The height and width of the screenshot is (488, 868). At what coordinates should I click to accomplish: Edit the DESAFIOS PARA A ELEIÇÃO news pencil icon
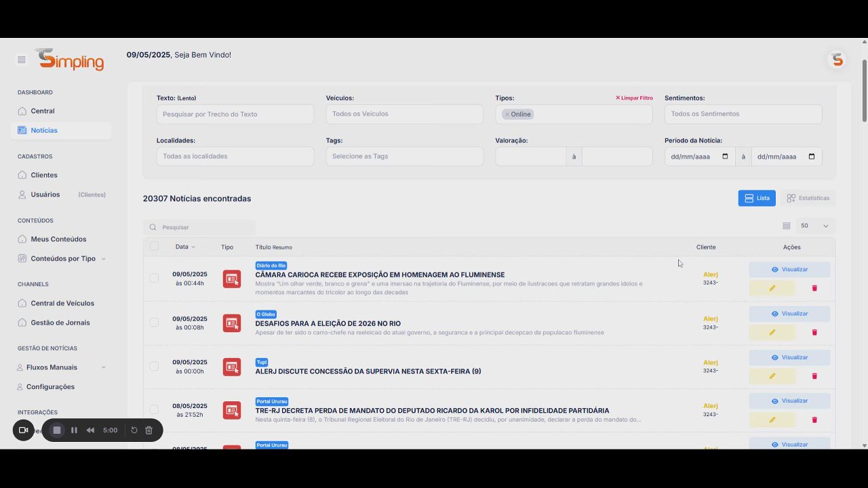click(772, 332)
